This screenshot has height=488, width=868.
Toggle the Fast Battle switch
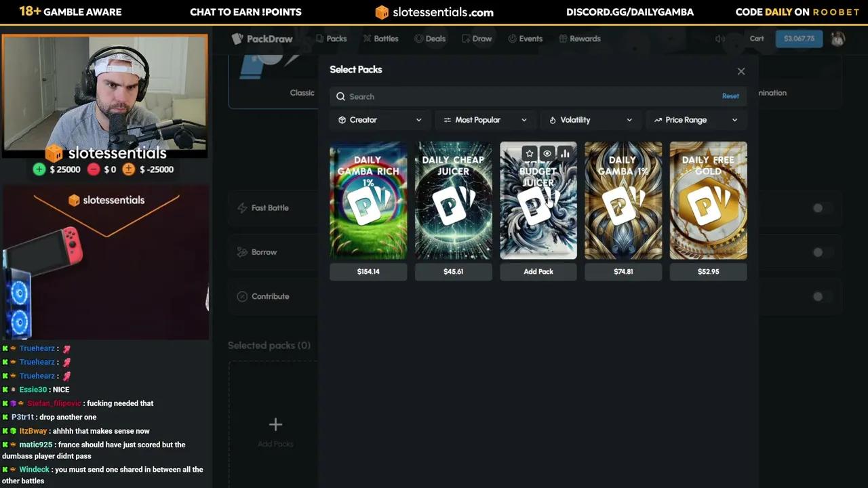821,208
